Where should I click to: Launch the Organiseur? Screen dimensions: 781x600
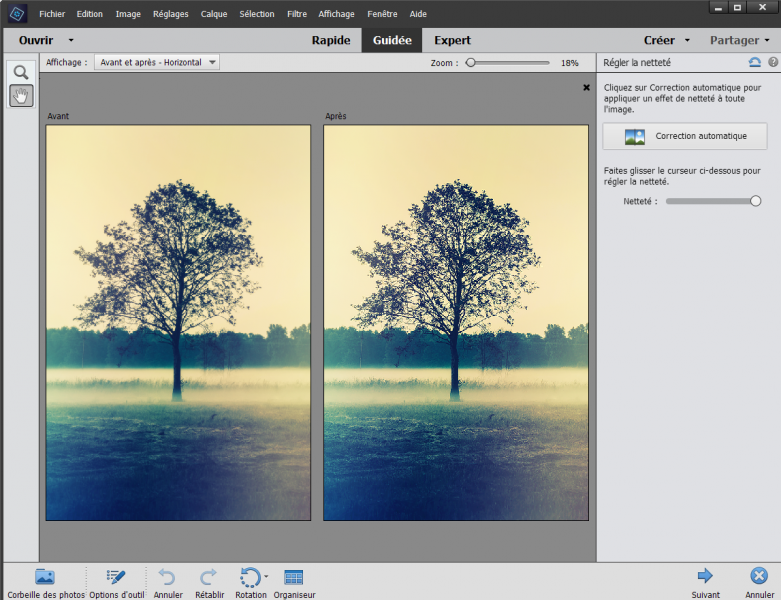(x=294, y=577)
